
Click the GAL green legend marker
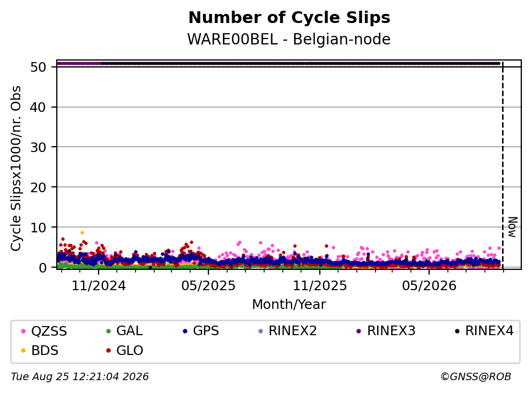[109, 331]
